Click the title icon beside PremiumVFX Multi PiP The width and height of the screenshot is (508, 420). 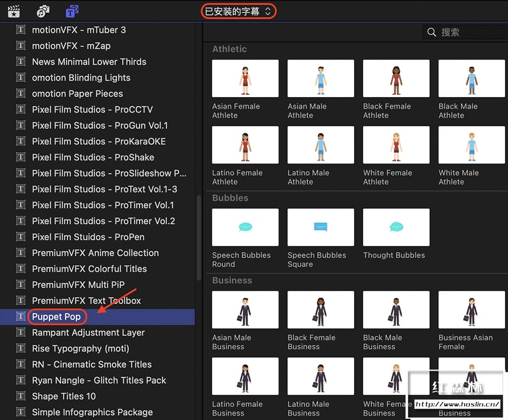pos(21,285)
